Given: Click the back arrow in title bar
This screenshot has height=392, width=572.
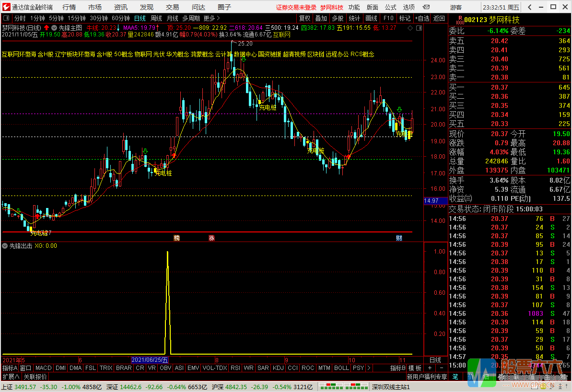Looking at the screenshot, I should [x=530, y=7].
